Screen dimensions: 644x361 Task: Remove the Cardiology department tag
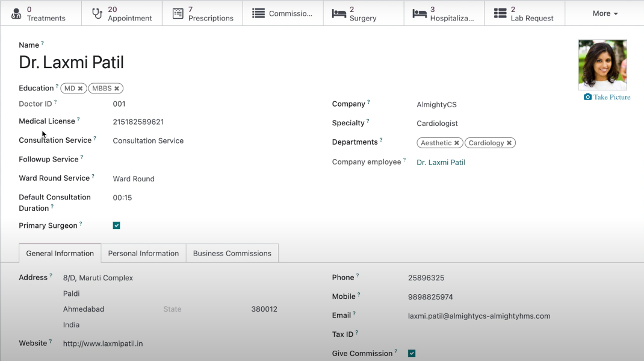[509, 143]
